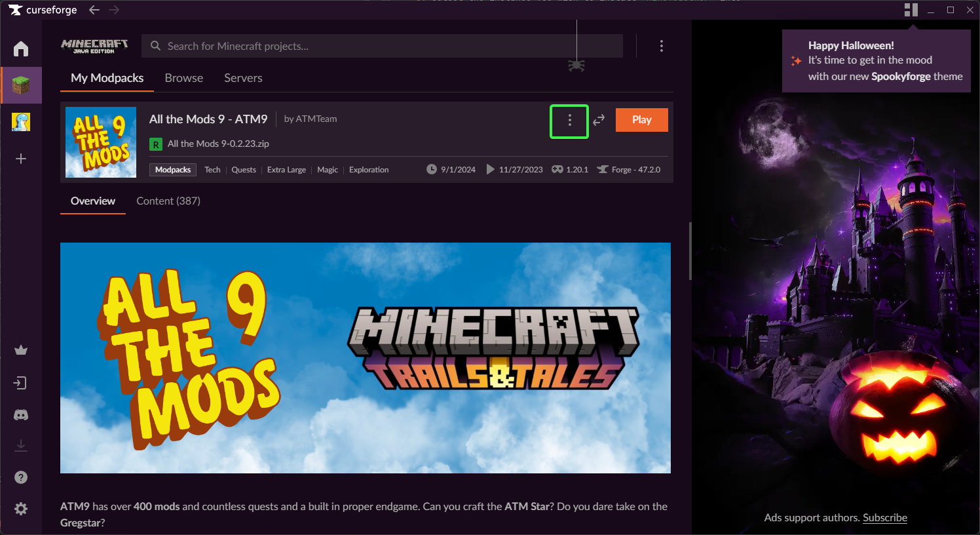980x535 pixels.
Task: Click the curseforge anvil logo
Action: coord(15,10)
